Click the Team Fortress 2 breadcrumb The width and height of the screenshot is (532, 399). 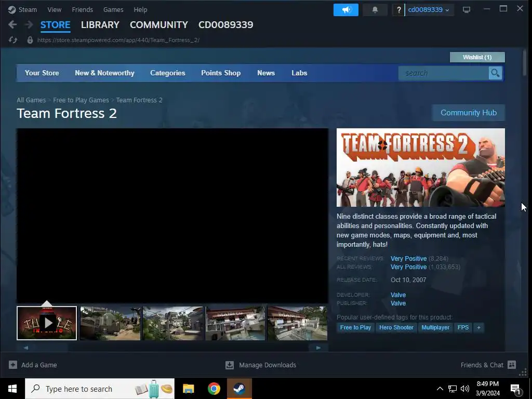coord(139,100)
